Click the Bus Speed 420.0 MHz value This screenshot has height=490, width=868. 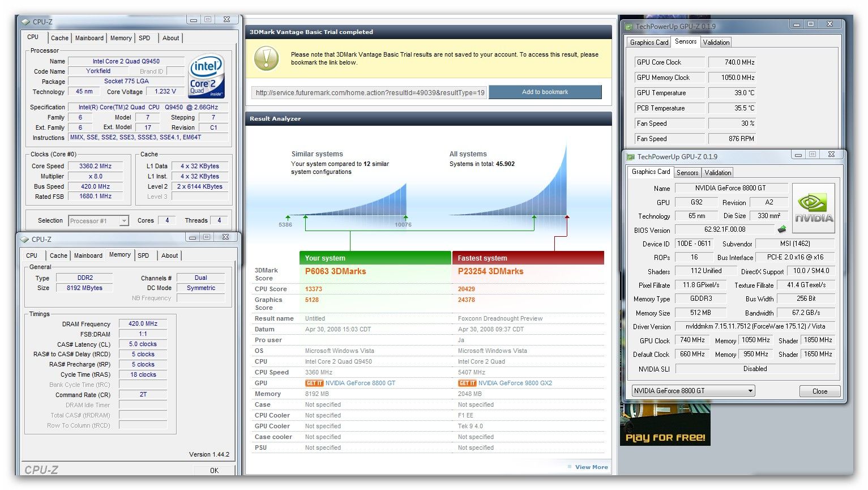tap(95, 187)
